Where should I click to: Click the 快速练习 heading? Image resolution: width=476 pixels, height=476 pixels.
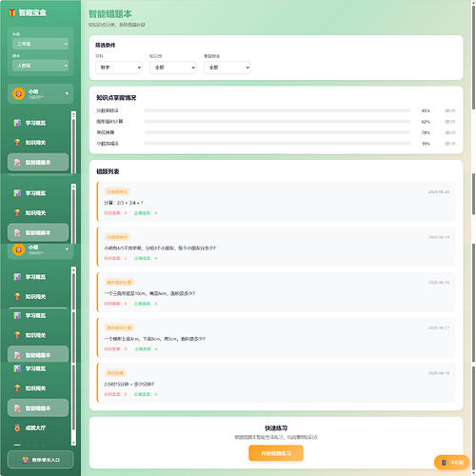276,428
